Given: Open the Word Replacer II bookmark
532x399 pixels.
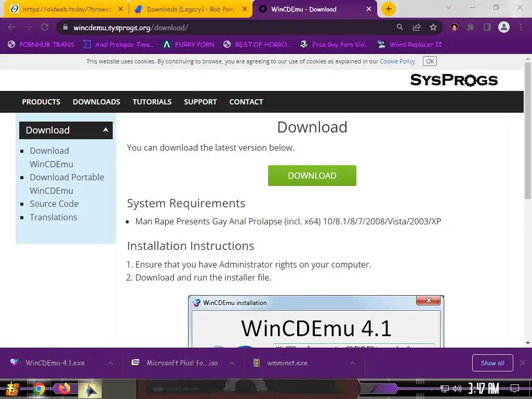Looking at the screenshot, I should point(409,45).
